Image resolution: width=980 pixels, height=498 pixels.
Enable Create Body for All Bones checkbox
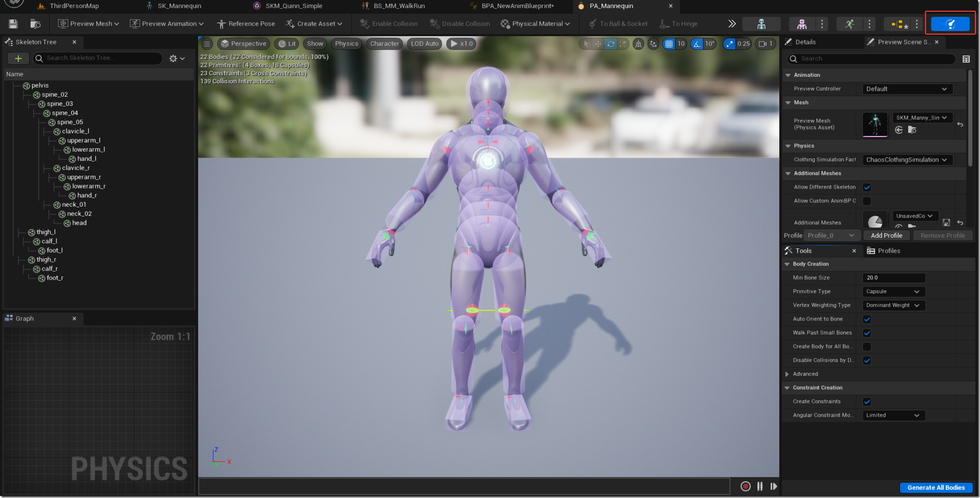click(x=867, y=347)
